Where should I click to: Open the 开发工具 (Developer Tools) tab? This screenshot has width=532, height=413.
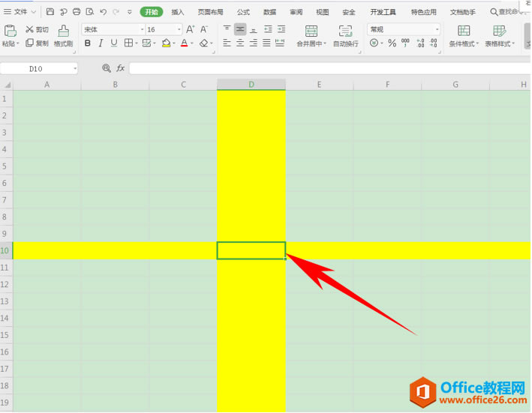[x=383, y=12]
